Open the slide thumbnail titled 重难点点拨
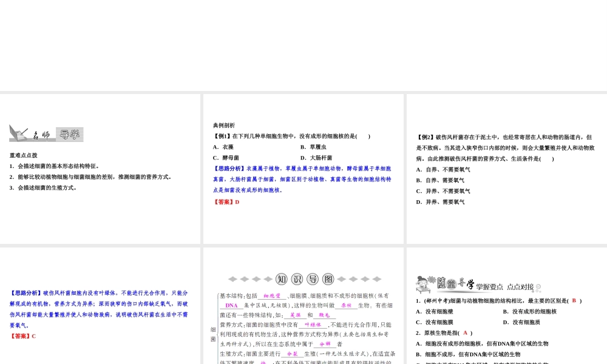This screenshot has height=364, width=607. click(100, 169)
